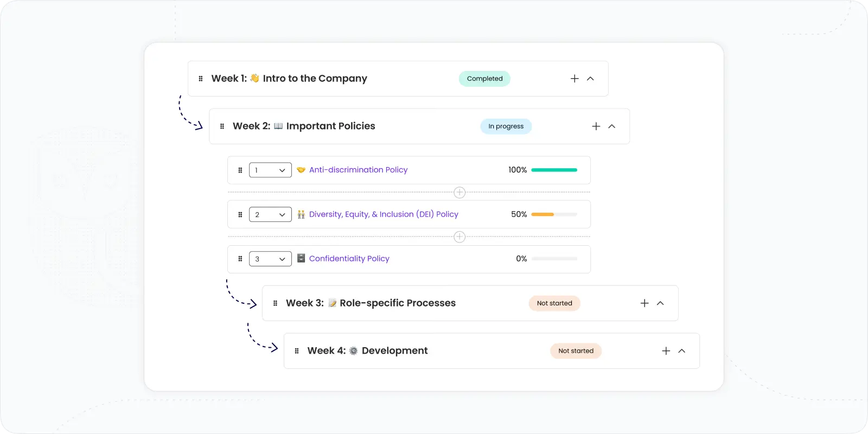This screenshot has height=434, width=868.
Task: Open order dropdown showing 2
Action: coord(270,215)
